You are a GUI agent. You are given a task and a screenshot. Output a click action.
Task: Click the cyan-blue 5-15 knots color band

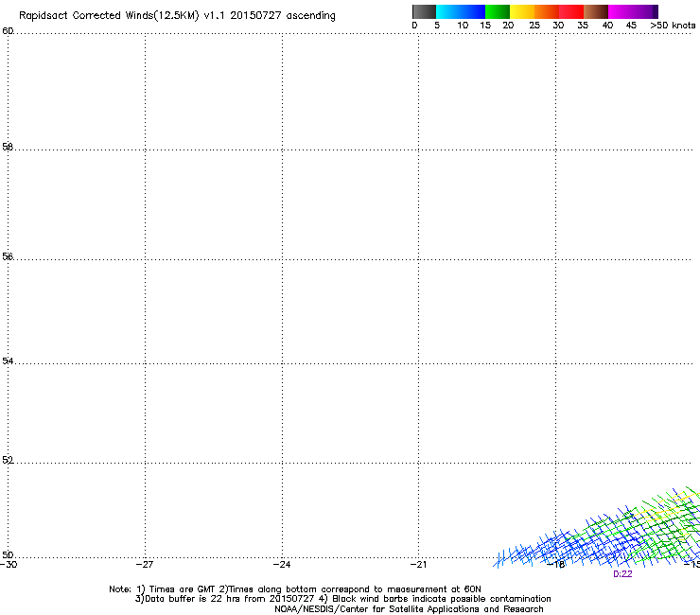tap(461, 11)
